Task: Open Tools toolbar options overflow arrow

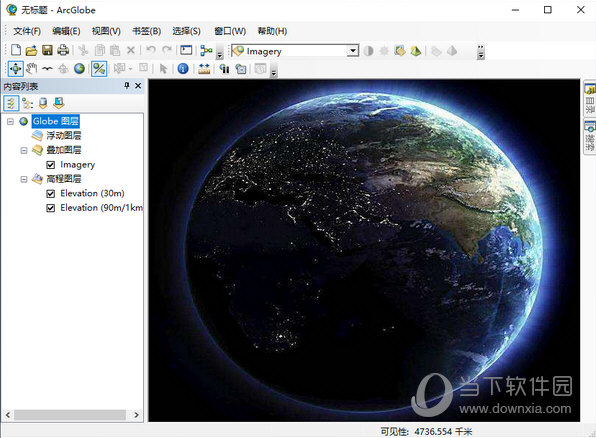Action: coord(274,71)
